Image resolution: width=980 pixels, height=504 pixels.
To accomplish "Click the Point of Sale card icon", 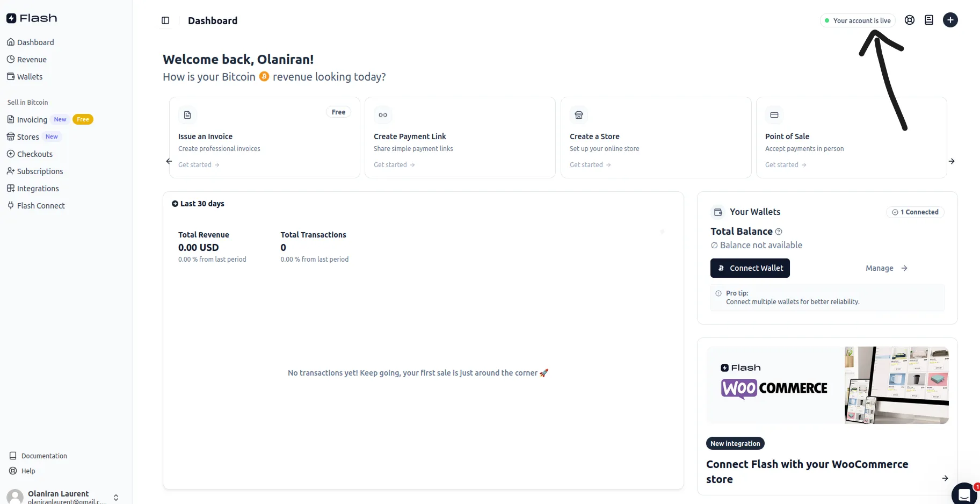I will click(x=774, y=115).
